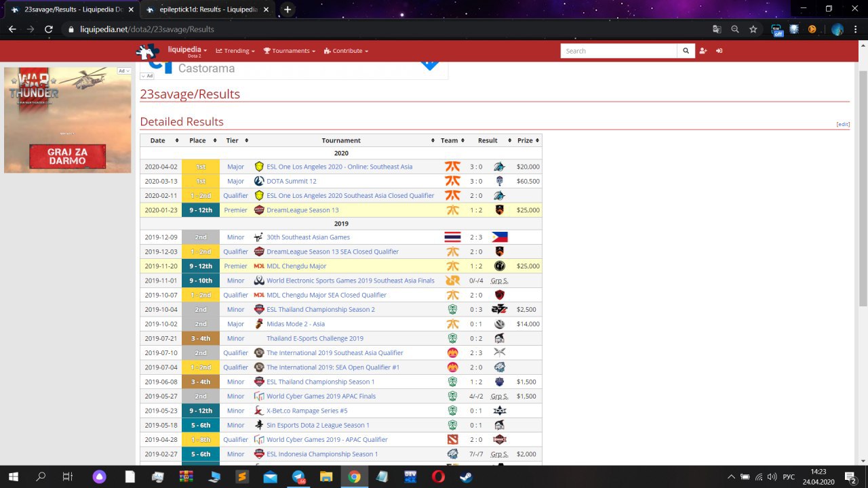The height and width of the screenshot is (488, 868).
Task: Click the search magnifier button
Action: 686,51
